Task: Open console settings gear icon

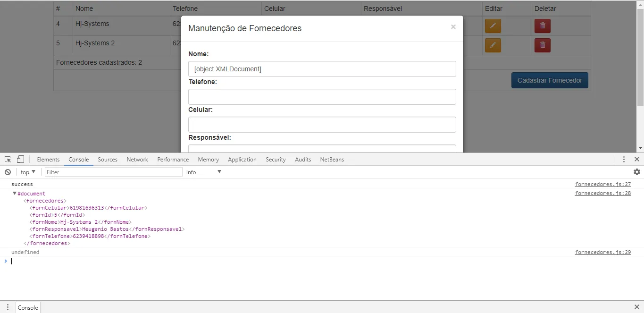Action: click(x=636, y=172)
